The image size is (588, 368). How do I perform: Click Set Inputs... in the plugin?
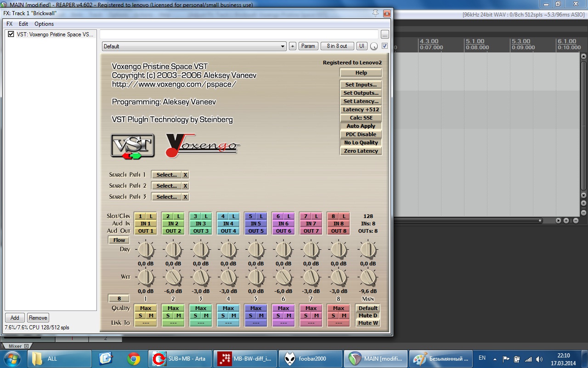point(361,85)
